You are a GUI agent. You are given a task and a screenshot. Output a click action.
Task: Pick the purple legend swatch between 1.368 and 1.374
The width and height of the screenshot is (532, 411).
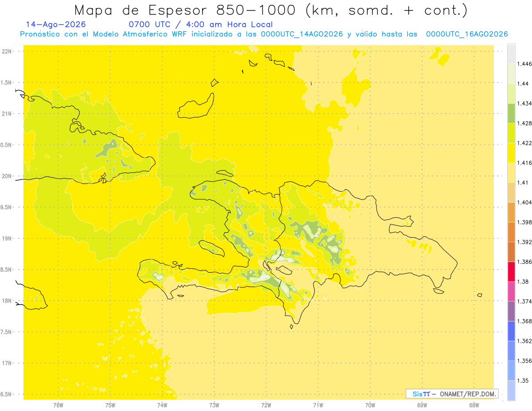[x=511, y=311]
